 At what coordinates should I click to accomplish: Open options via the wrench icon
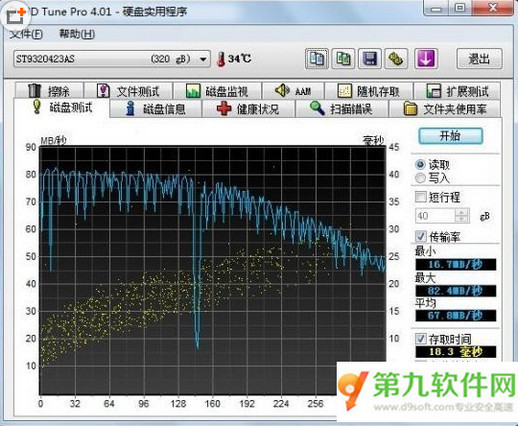(396, 59)
